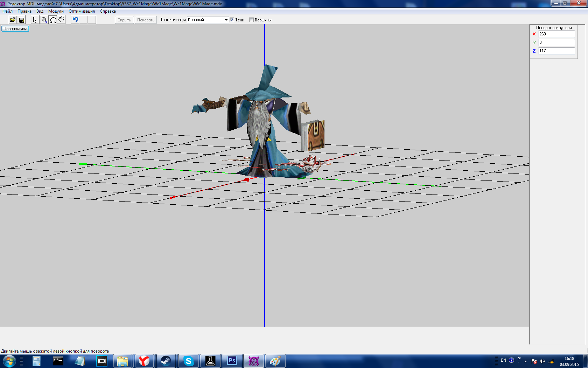Open the Модули menu
Viewport: 588px width, 368px height.
pyautogui.click(x=56, y=11)
